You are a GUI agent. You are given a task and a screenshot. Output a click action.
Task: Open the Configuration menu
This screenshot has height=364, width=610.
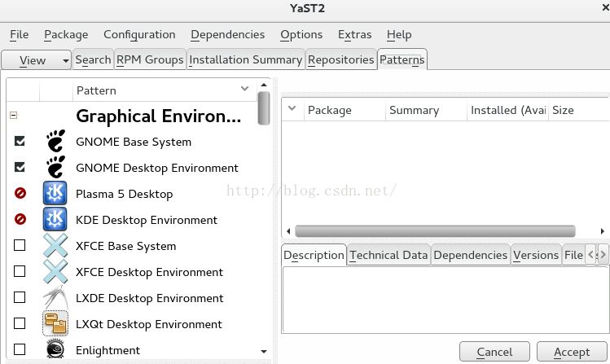coord(139,35)
